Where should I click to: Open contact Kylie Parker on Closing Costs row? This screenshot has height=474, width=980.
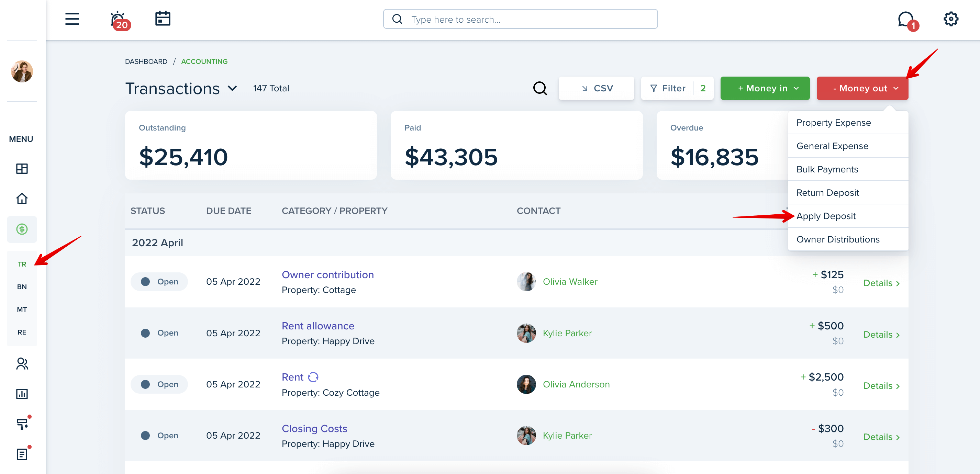(x=567, y=436)
